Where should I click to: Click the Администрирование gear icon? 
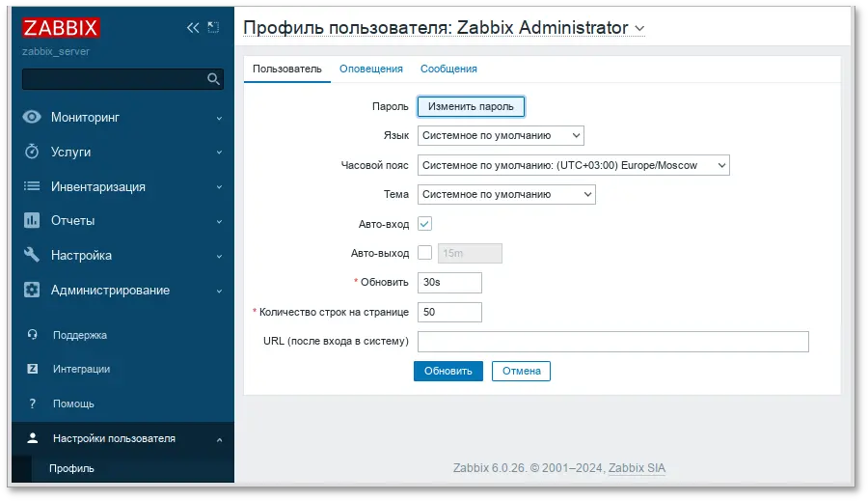[x=32, y=290]
